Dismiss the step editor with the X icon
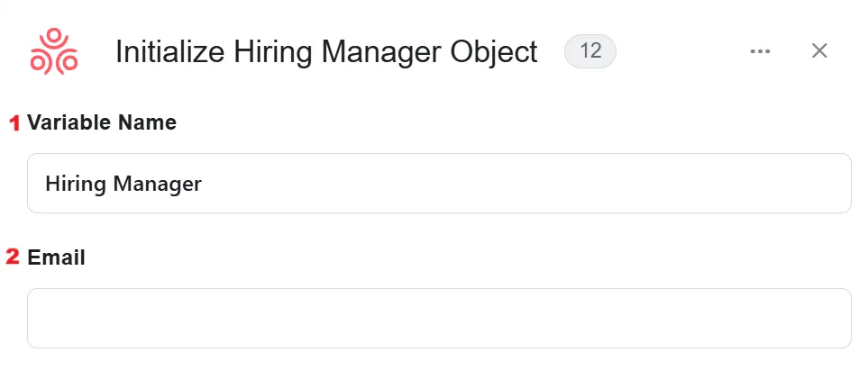Screen dimensions: 868x379 point(819,51)
